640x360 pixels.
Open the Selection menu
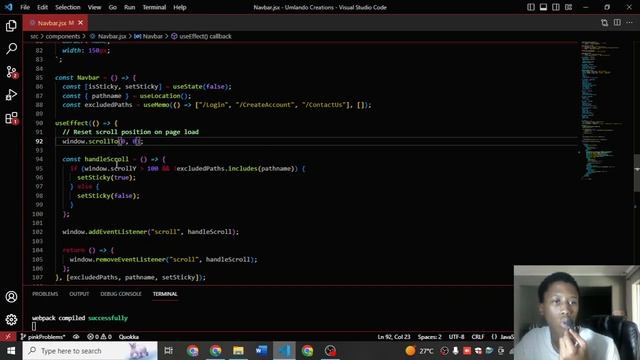pos(68,7)
